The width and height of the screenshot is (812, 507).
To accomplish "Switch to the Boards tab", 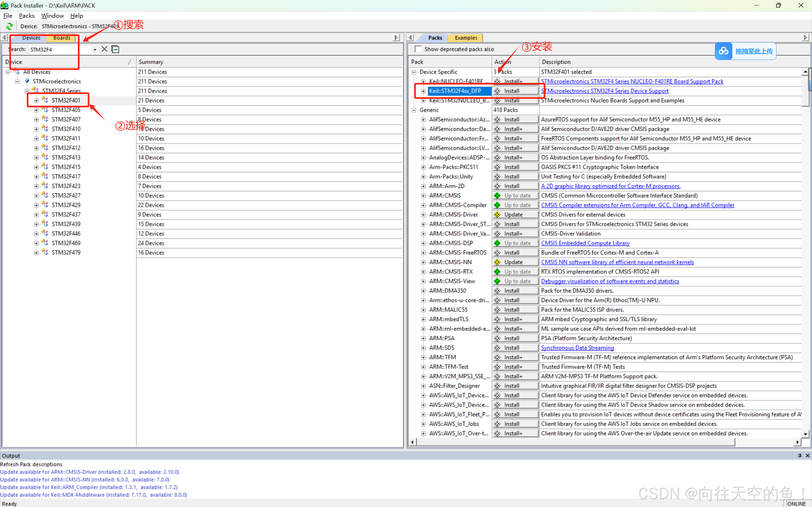I will (x=62, y=37).
